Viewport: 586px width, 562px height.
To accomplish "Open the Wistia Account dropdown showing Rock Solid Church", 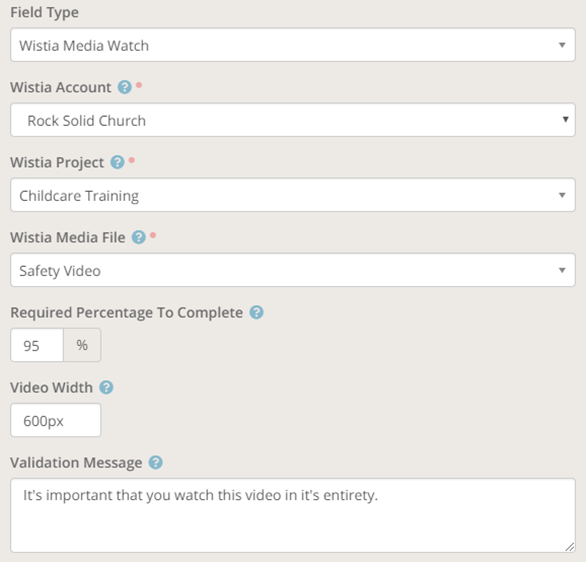I will (293, 120).
